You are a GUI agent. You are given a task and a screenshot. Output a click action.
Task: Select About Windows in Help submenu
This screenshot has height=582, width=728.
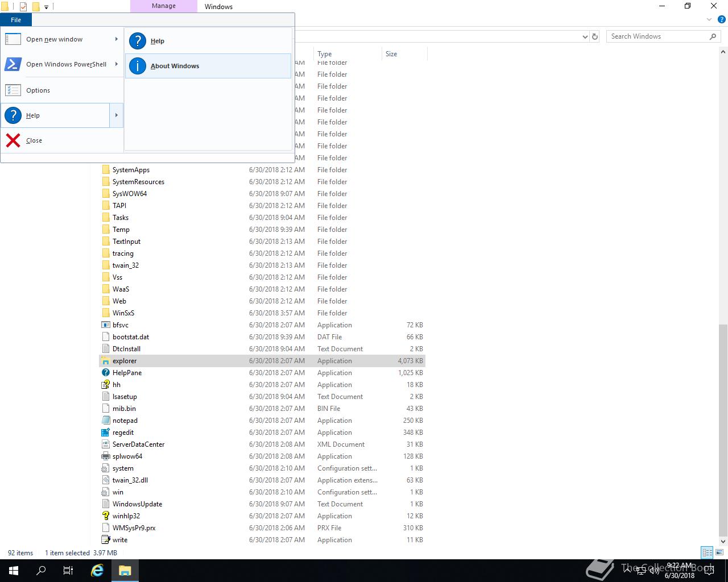coord(208,66)
